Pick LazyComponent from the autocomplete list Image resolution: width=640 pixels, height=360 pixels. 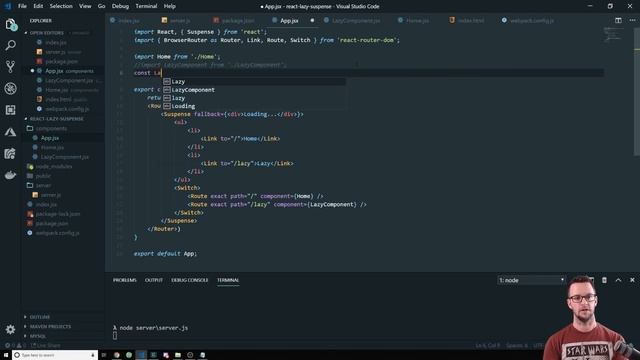[x=254, y=90]
